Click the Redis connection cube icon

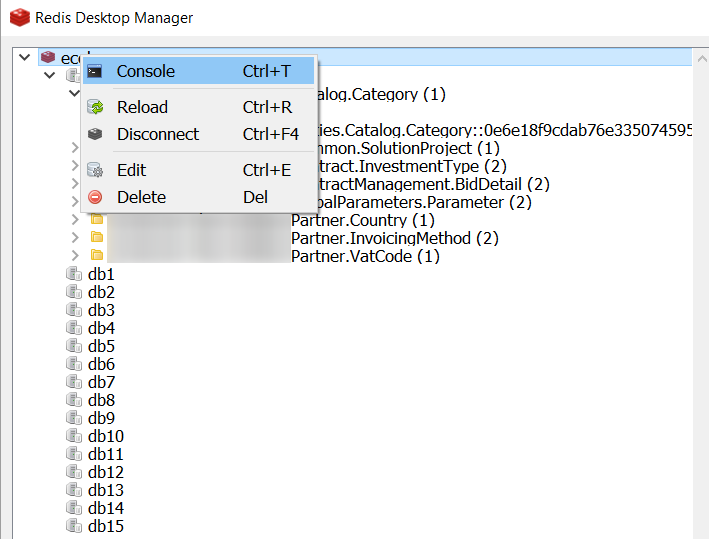[47, 57]
